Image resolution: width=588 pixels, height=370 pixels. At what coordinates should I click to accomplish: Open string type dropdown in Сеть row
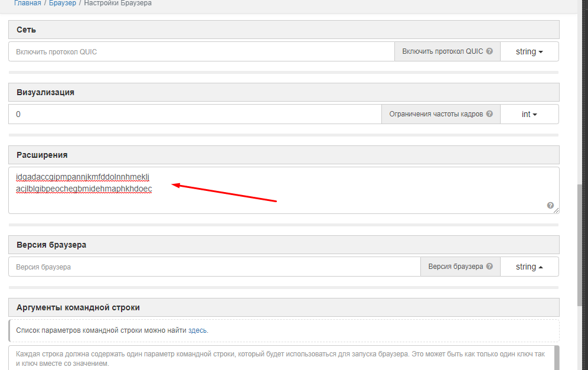point(529,51)
